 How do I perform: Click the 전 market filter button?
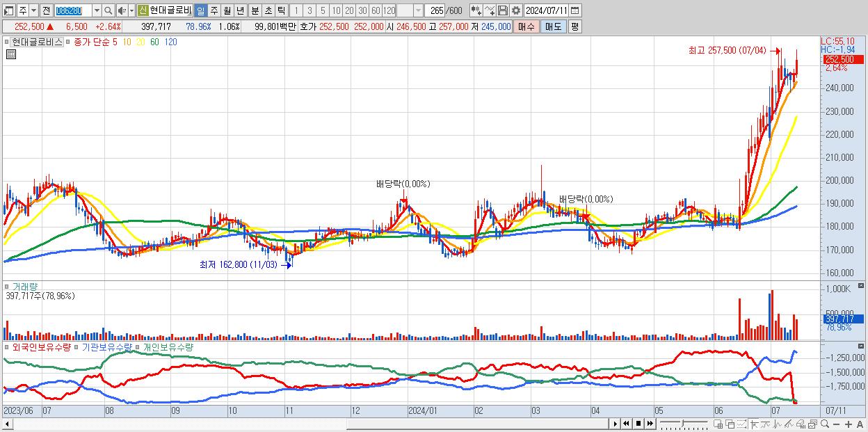(x=46, y=10)
